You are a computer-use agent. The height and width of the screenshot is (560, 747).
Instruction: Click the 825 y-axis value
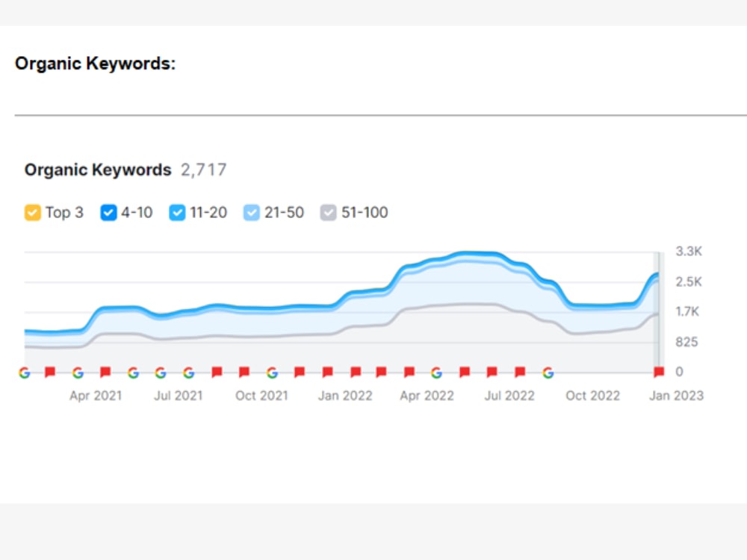pyautogui.click(x=686, y=342)
